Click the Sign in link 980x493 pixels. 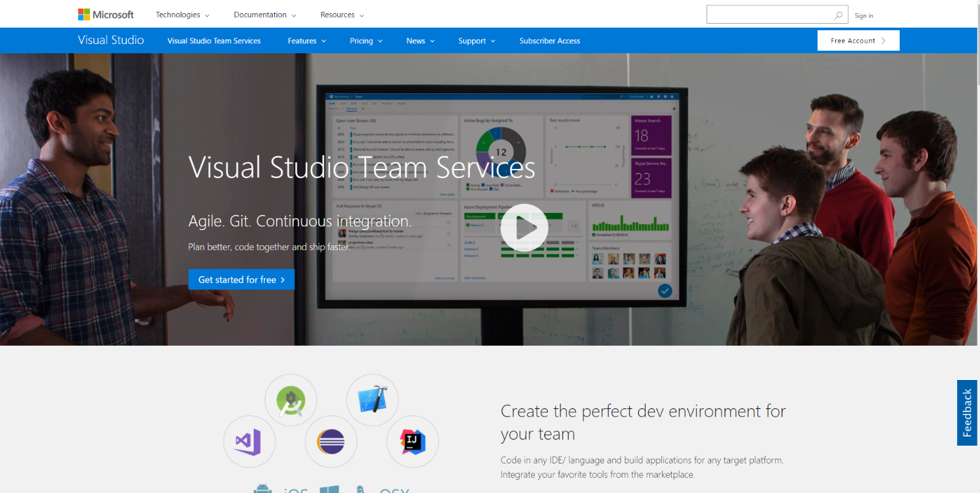864,16
